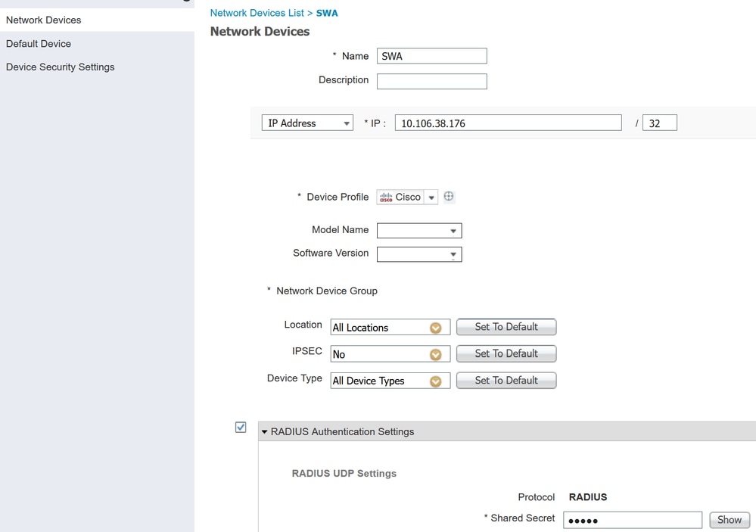Click the Network Device Group label
Image resolution: width=756 pixels, height=532 pixels.
coord(326,291)
